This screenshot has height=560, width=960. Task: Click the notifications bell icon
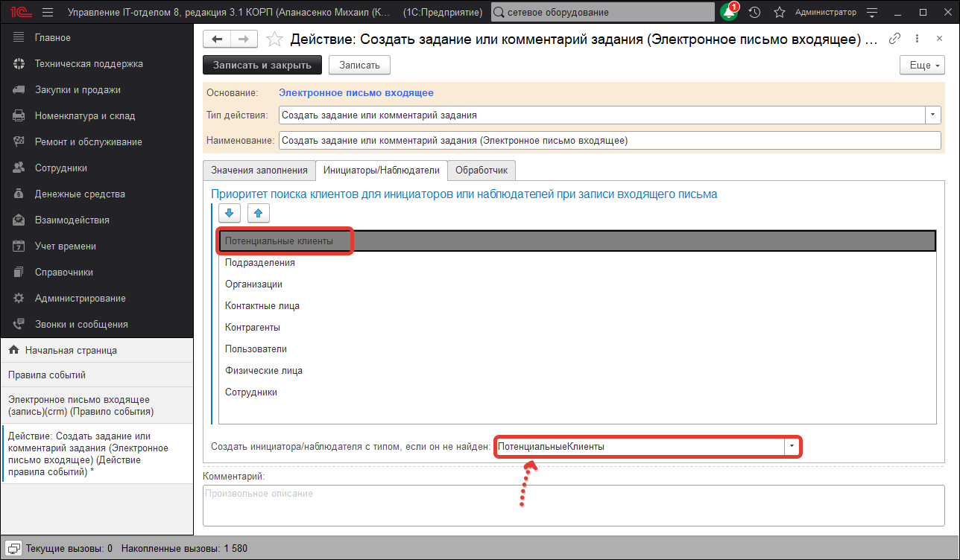[x=728, y=12]
